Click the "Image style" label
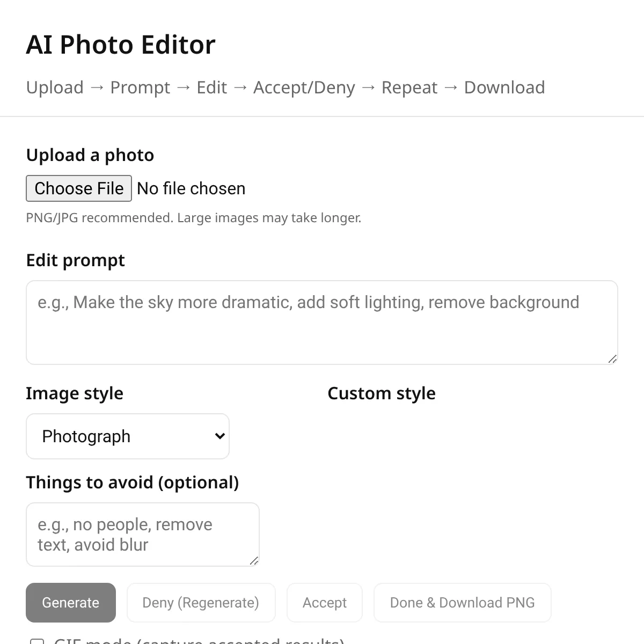 tap(75, 393)
